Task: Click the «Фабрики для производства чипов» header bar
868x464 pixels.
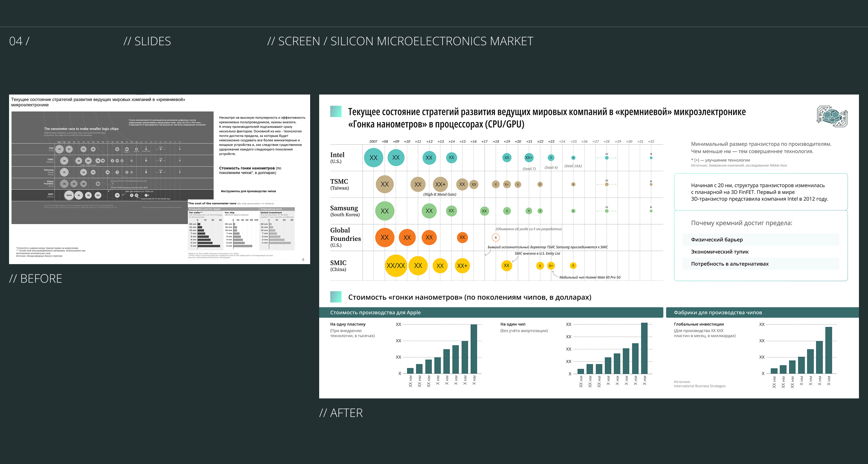Action: coord(762,312)
